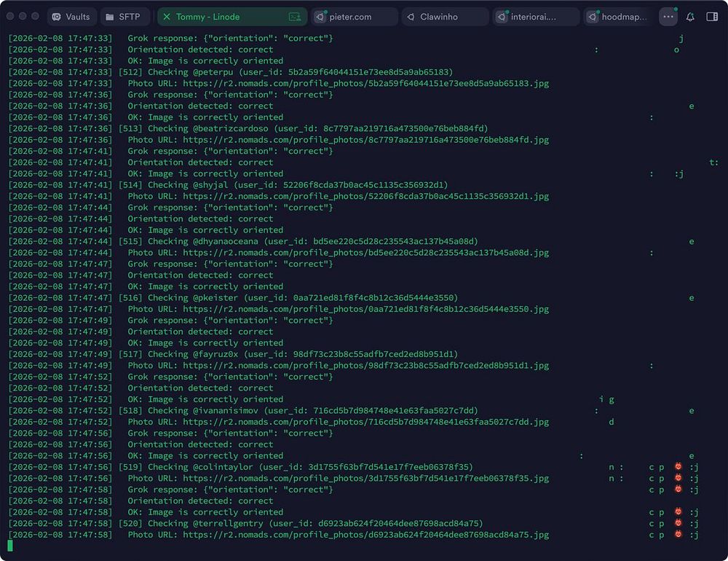Click the '[519] Checking @colintaylor' log line
Viewport: 728px width, 561px height.
coord(240,467)
